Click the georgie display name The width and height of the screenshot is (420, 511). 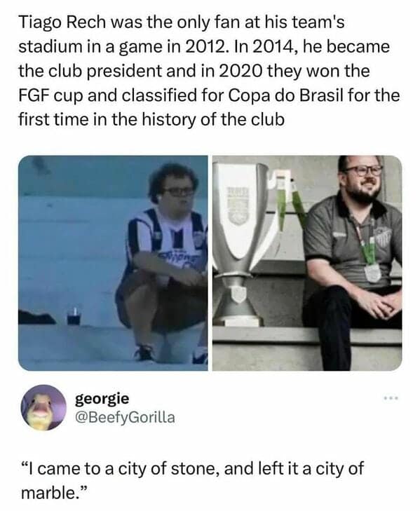[x=102, y=399]
